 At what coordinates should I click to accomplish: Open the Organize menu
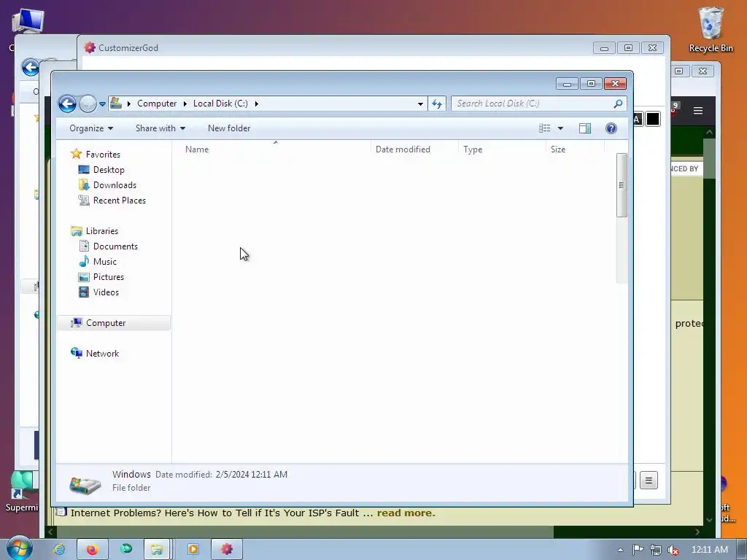point(91,128)
